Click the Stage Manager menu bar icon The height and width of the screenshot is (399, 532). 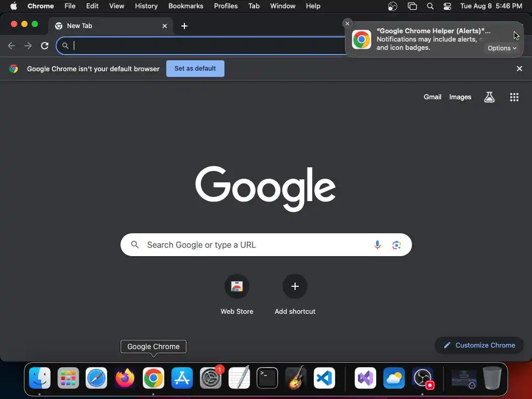(412, 6)
